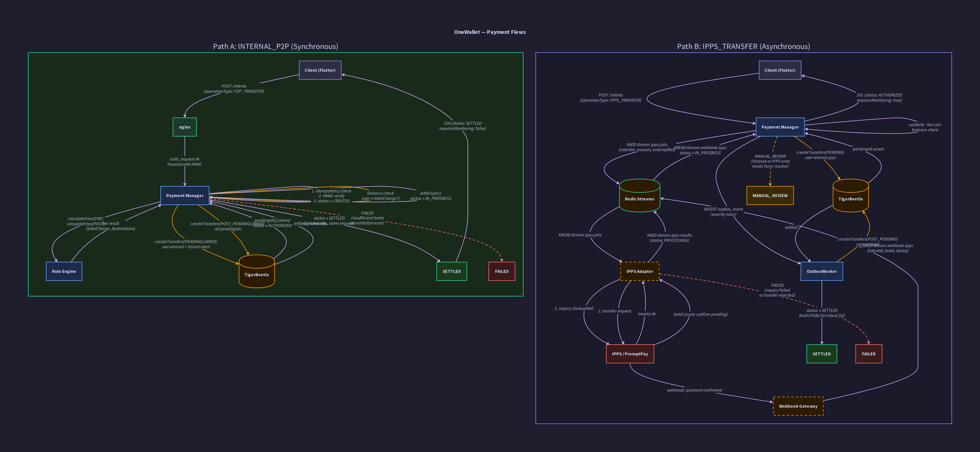Click the OneWallet — Payment Flows title
This screenshot has height=452, width=980.
pos(490,32)
